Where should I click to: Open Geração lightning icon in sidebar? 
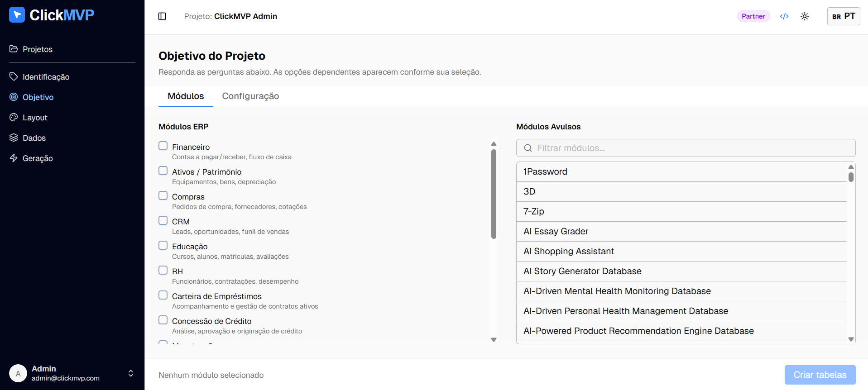click(14, 158)
